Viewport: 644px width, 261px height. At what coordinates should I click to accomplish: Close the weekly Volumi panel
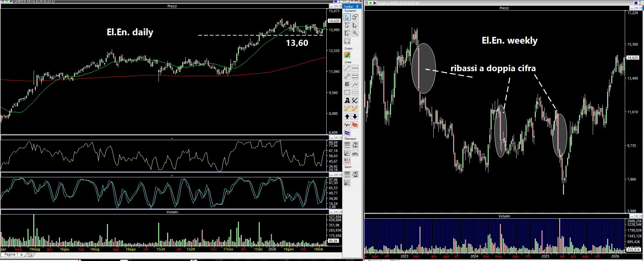tap(641, 216)
